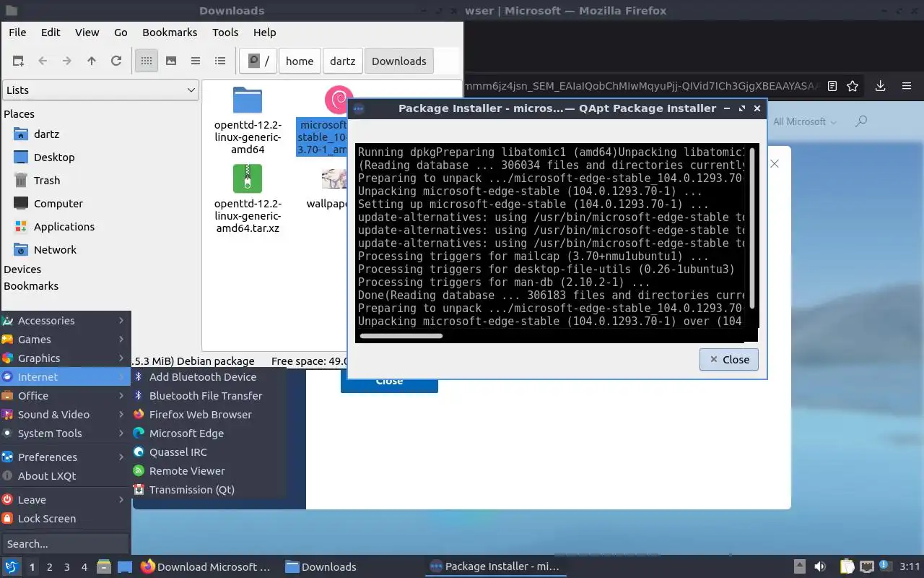The image size is (924, 578).
Task: Switch file manager to detailed list view
Action: coord(220,61)
